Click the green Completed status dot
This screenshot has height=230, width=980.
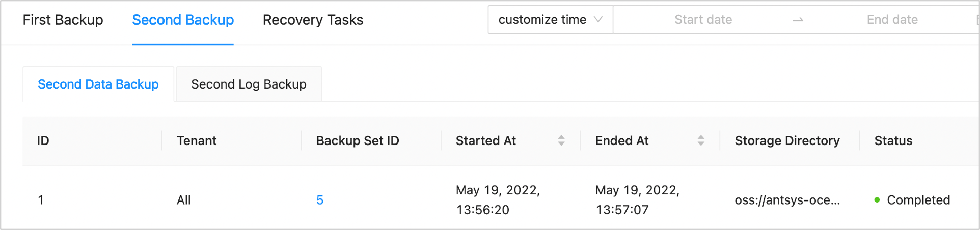pos(877,200)
